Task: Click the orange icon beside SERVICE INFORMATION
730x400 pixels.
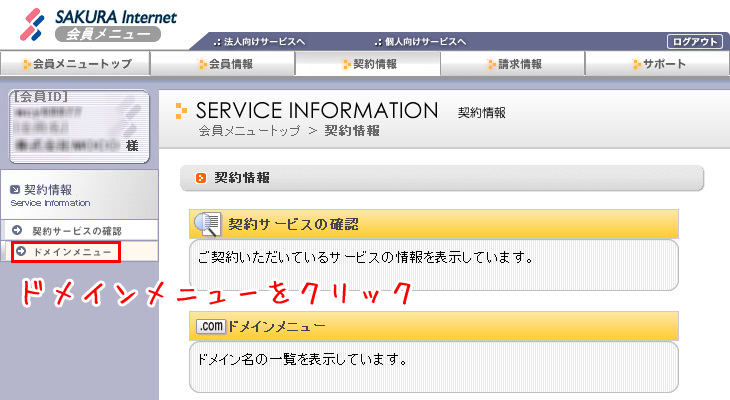Action: (181, 110)
